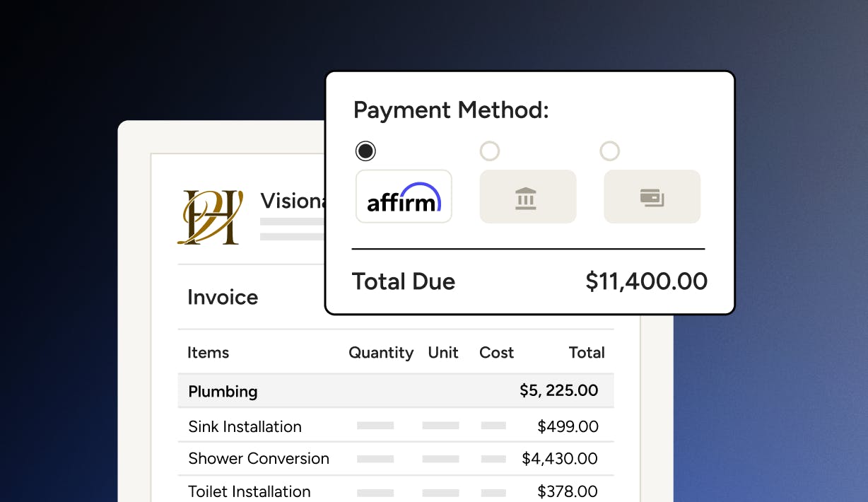Select the Toilet Installation line item
This screenshot has height=502, width=868.
(x=396, y=491)
